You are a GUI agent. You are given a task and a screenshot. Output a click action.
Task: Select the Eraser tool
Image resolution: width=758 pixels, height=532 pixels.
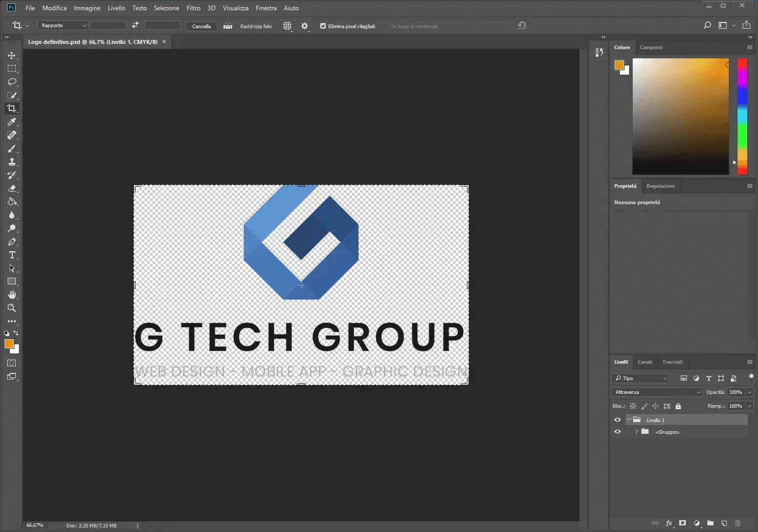[x=12, y=188]
